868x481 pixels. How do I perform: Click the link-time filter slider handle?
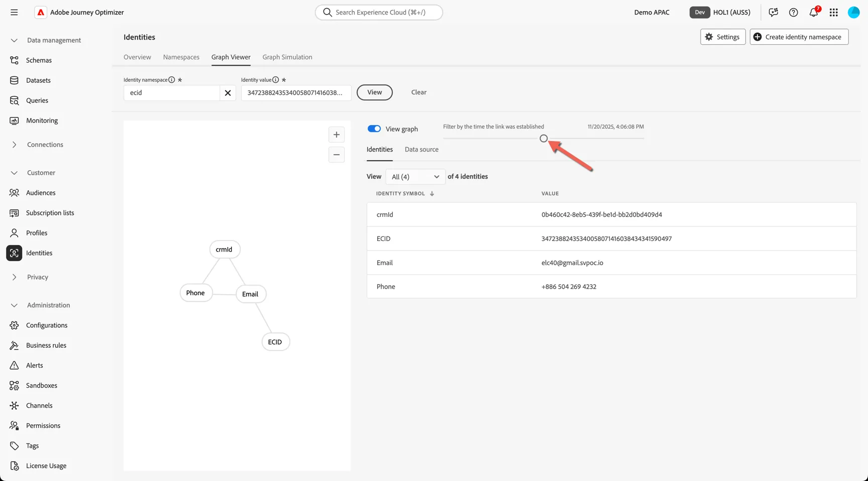tap(544, 139)
